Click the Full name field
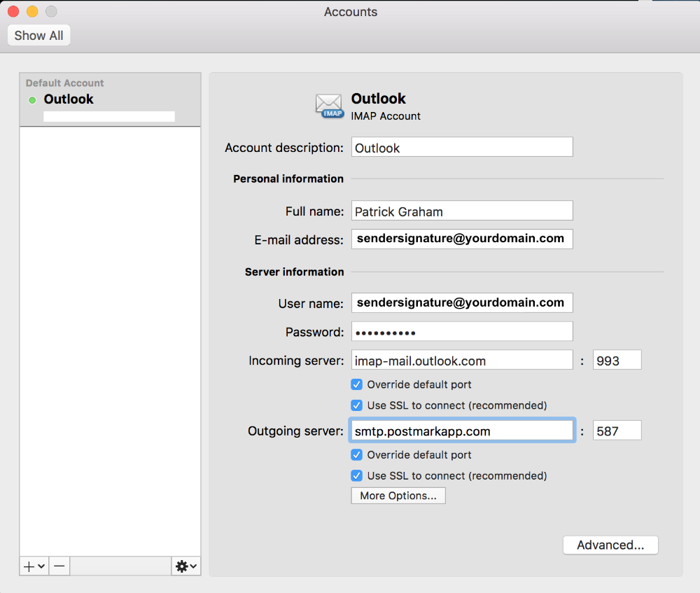The height and width of the screenshot is (593, 700). pos(461,211)
